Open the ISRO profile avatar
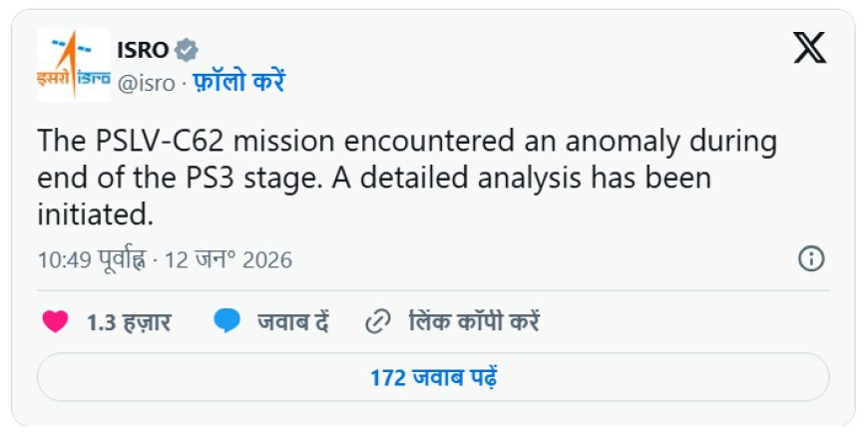Viewport: 868px width, 436px height. (x=73, y=65)
